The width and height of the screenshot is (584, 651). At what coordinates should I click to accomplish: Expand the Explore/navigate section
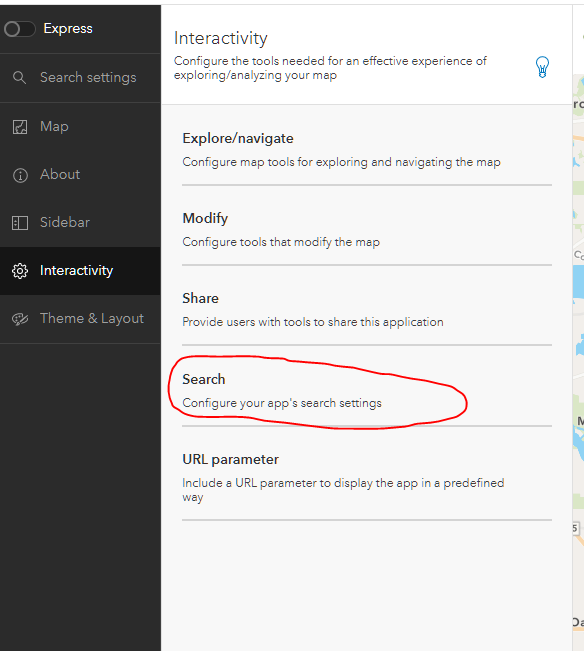367,150
